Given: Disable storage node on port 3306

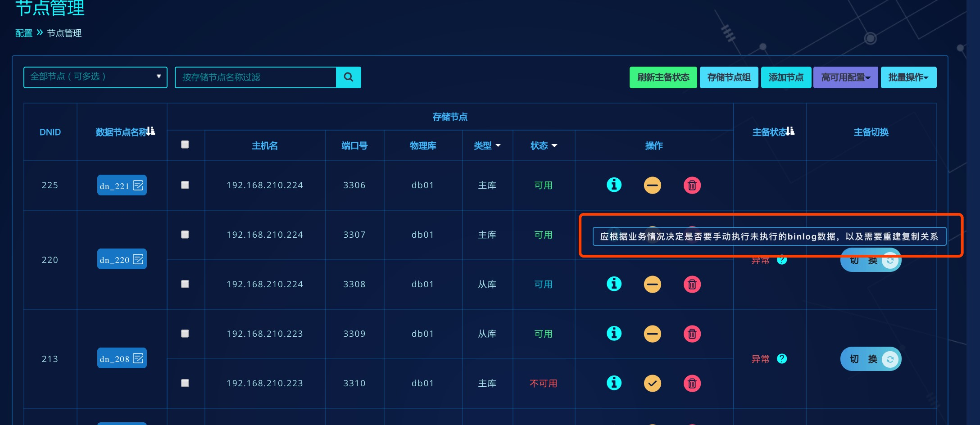Looking at the screenshot, I should click(653, 185).
